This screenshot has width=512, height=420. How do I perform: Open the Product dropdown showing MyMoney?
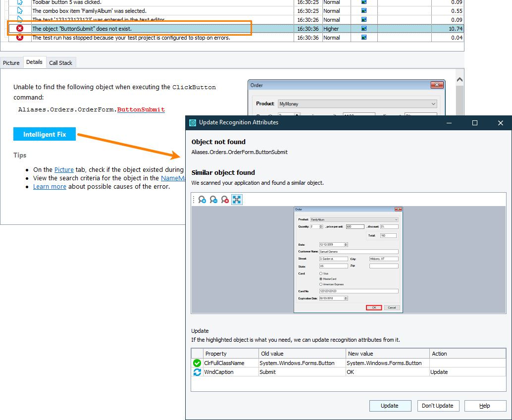pyautogui.click(x=434, y=104)
